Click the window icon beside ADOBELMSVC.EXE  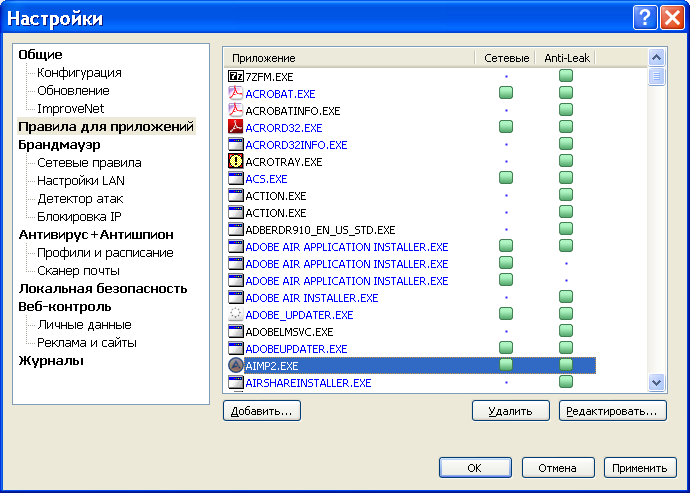pos(235,332)
